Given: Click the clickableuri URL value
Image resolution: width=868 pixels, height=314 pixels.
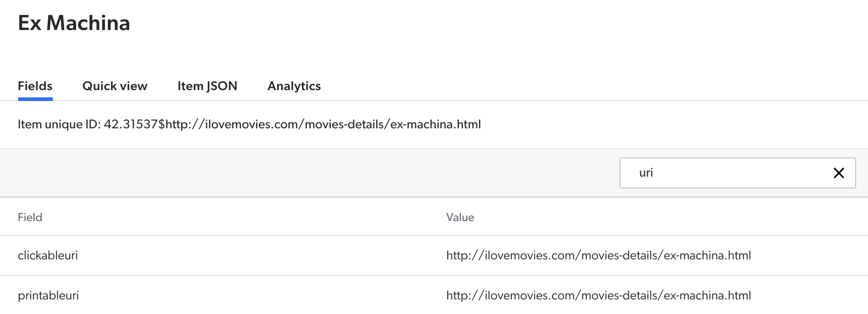Looking at the screenshot, I should click(599, 255).
